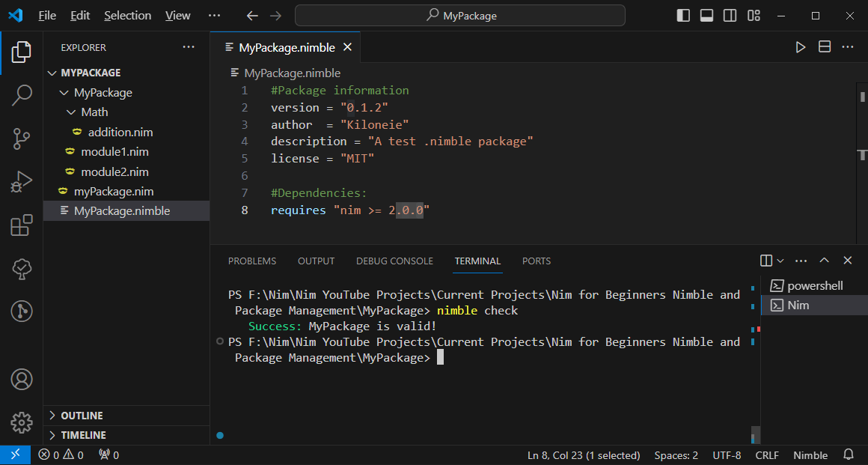Click the editor vertical scrollbar
Screen dimensions: 868x465
863,162
